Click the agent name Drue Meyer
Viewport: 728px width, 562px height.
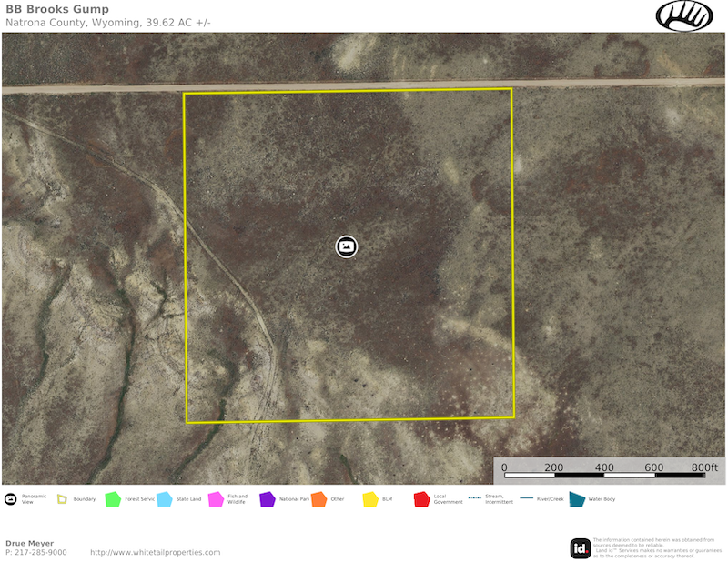(x=29, y=543)
